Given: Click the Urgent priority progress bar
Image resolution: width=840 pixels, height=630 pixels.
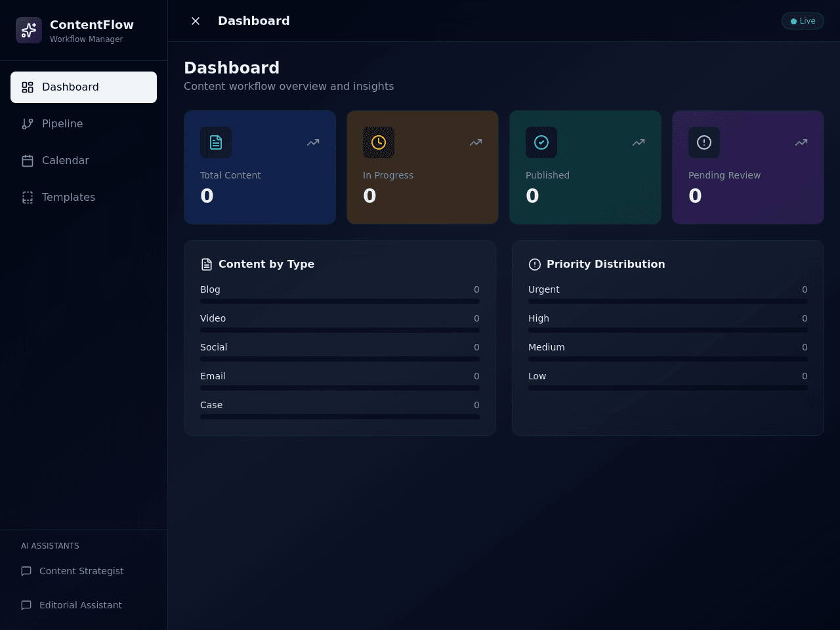Looking at the screenshot, I should [668, 301].
